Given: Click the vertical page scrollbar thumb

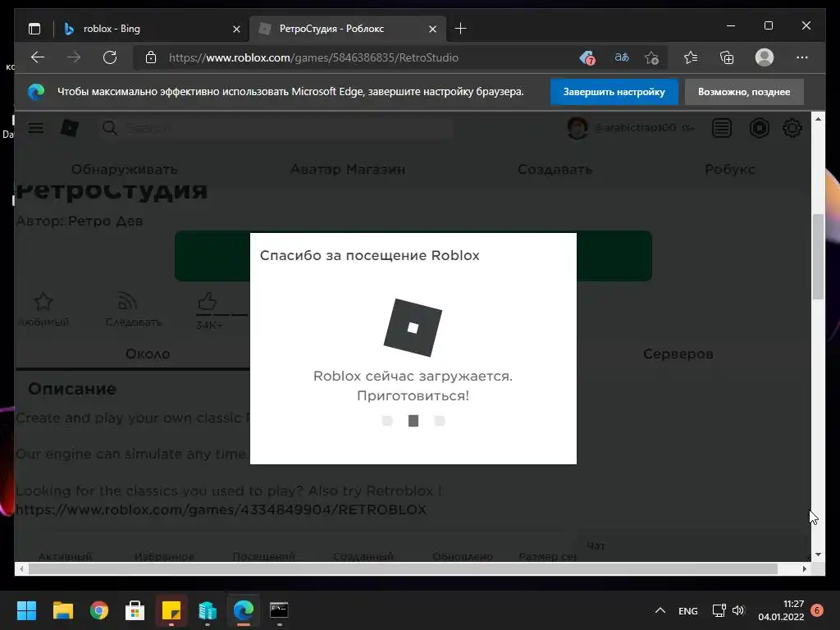Looking at the screenshot, I should (x=818, y=257).
